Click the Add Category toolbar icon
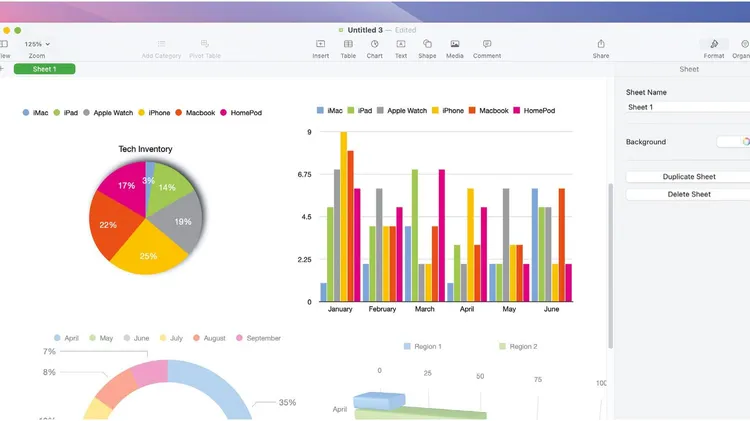Image resolution: width=750 pixels, height=421 pixels. pos(162,44)
